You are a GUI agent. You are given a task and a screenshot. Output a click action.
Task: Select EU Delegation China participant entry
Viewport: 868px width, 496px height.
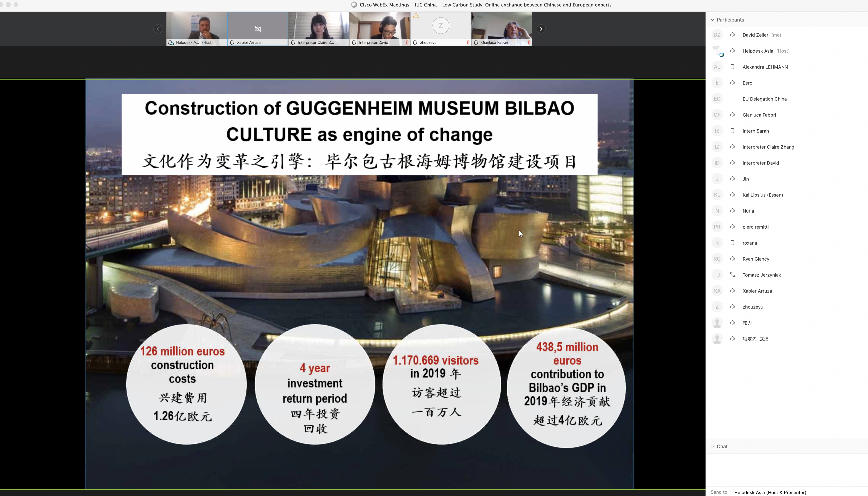[x=764, y=99]
